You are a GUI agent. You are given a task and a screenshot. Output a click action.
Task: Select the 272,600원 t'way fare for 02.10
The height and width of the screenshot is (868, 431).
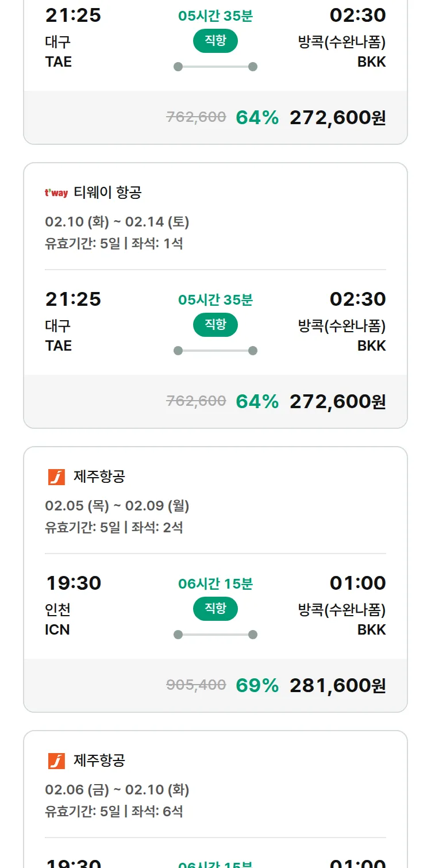(x=337, y=402)
